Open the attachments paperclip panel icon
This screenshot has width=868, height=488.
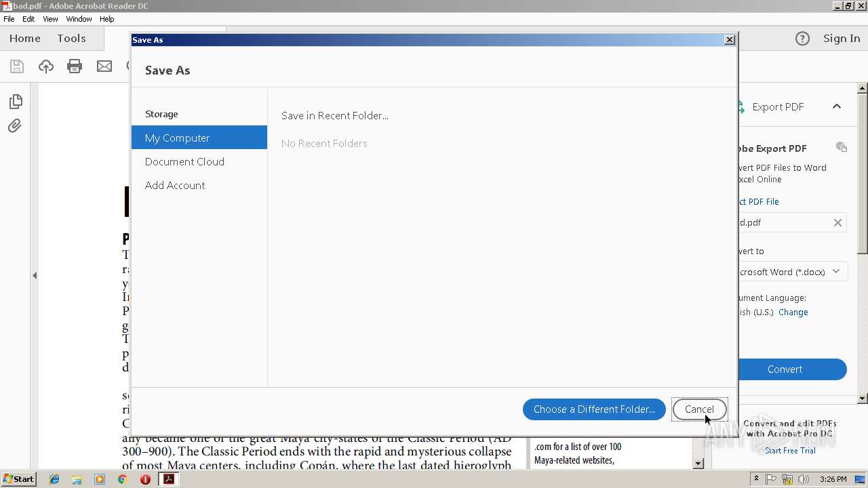tap(15, 126)
